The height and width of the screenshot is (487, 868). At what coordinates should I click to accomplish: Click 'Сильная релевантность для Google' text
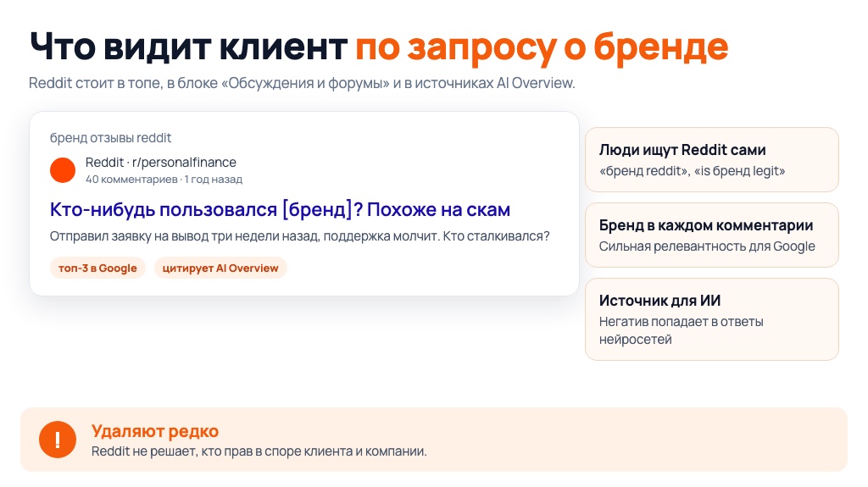[707, 246]
